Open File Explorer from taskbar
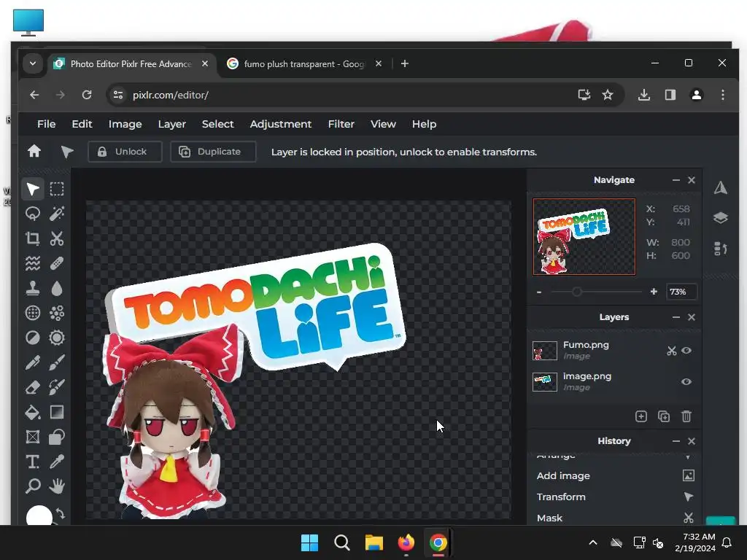The image size is (747, 560). 374,542
